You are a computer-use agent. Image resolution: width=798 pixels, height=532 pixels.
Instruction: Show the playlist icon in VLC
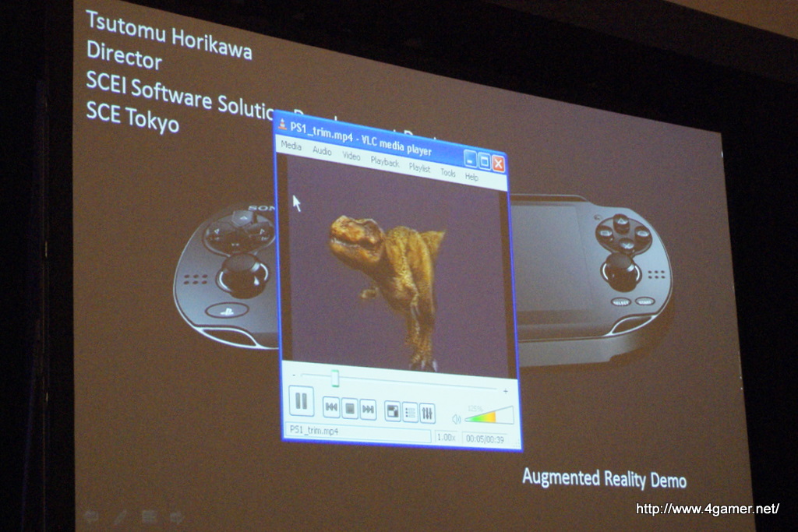coord(410,412)
